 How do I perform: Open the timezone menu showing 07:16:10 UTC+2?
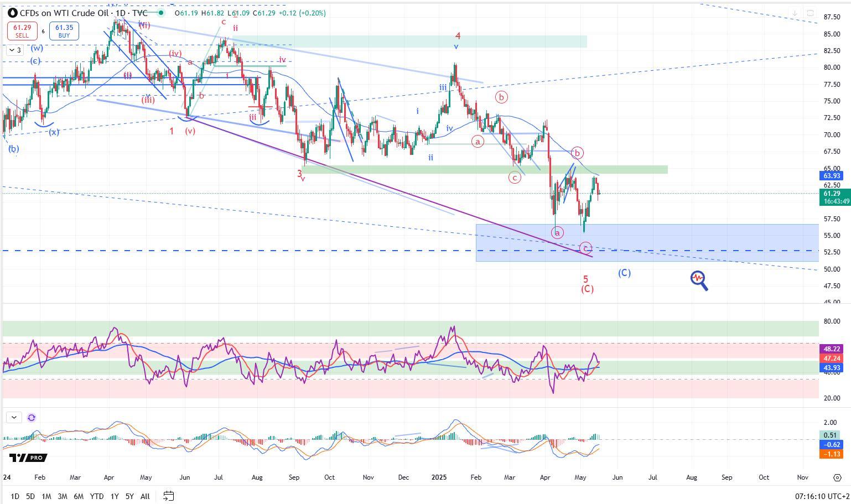(821, 496)
